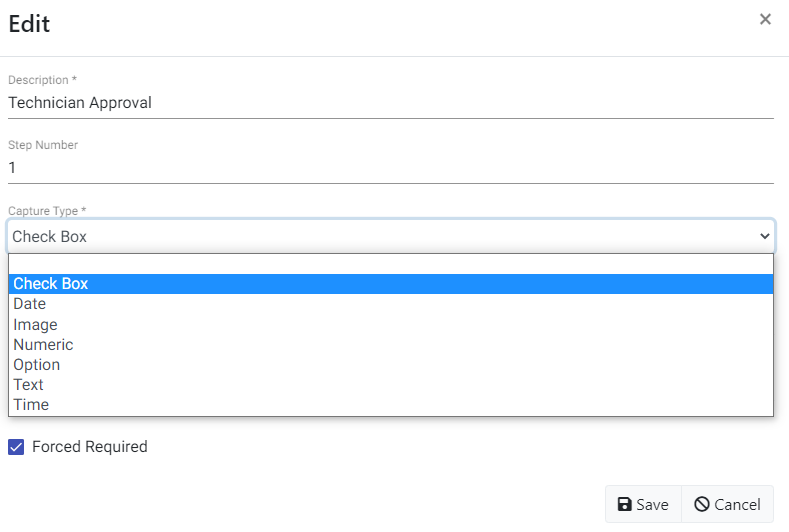
Task: Select the blank option in list
Action: pyautogui.click(x=390, y=264)
